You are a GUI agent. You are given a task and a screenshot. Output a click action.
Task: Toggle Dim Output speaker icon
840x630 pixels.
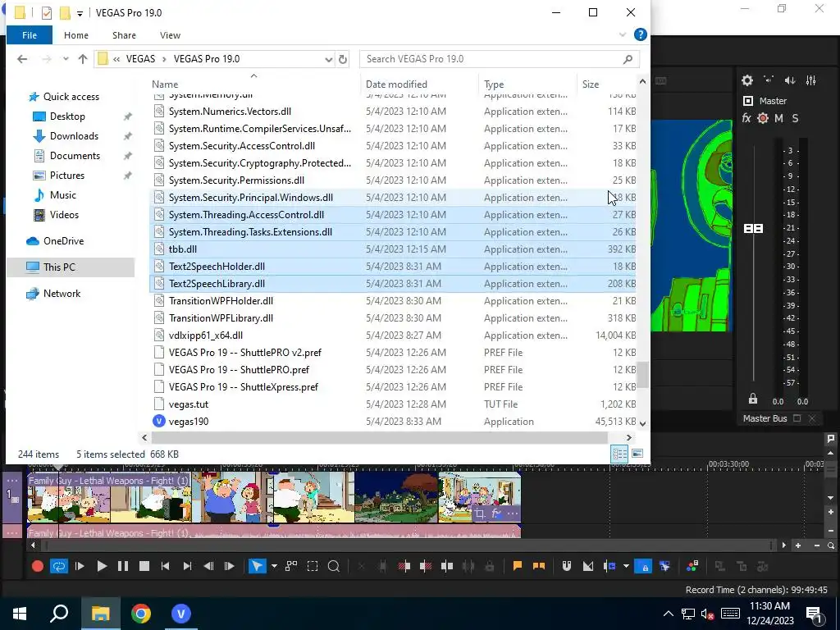[790, 80]
